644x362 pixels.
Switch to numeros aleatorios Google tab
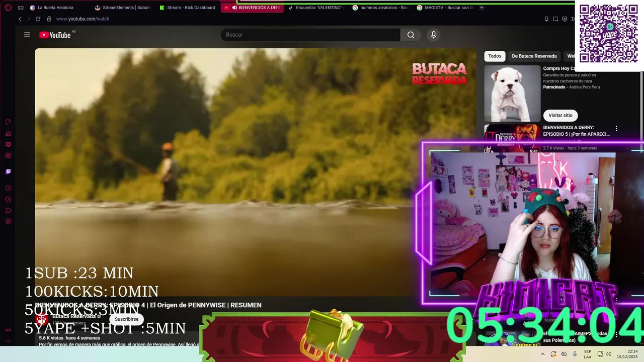[381, 8]
